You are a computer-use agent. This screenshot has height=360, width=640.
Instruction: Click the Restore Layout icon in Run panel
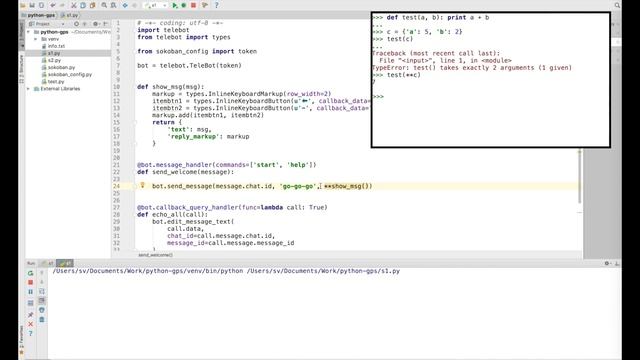pyautogui.click(x=31, y=303)
